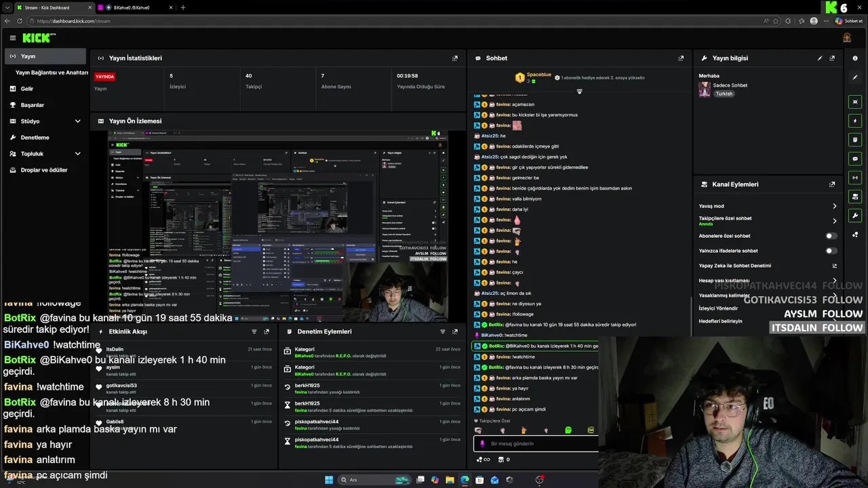Pop out the Denetim Eylemleri panel
The height and width of the screenshot is (488, 868).
455,332
